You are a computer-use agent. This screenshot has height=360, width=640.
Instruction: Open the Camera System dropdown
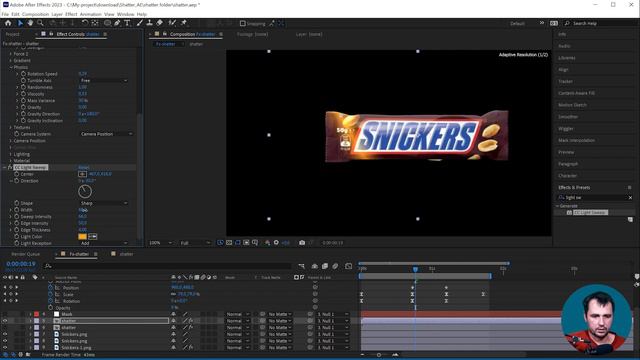106,134
